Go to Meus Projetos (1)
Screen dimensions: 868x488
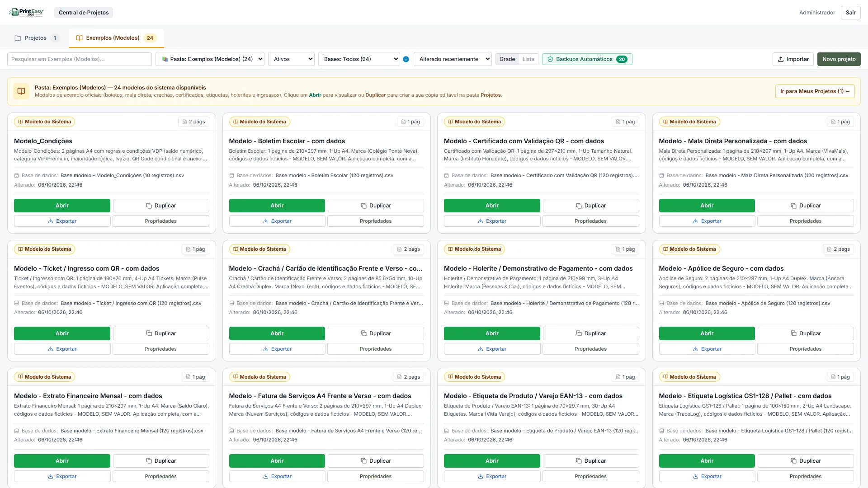(815, 91)
